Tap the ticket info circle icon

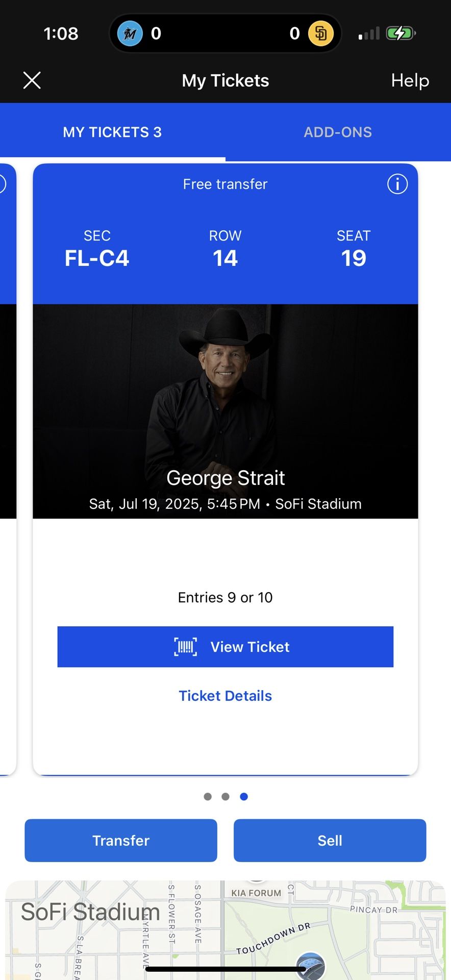coord(397,184)
